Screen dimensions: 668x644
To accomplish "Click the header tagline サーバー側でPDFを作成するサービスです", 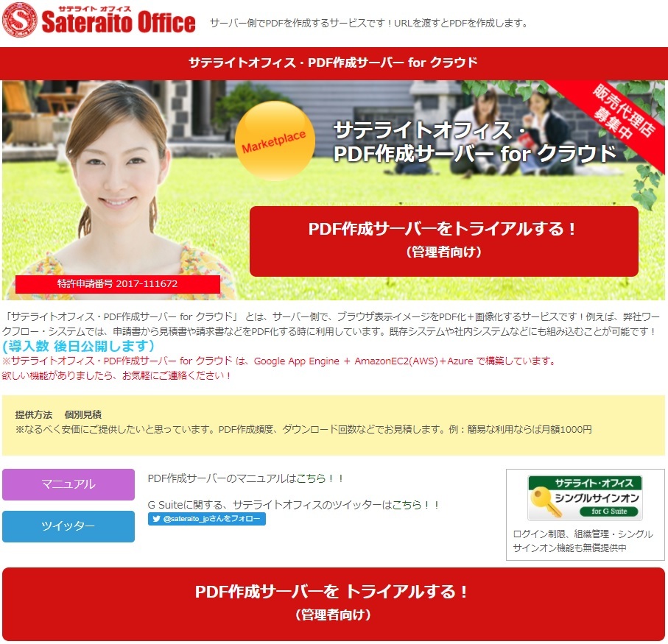I will coord(369,24).
